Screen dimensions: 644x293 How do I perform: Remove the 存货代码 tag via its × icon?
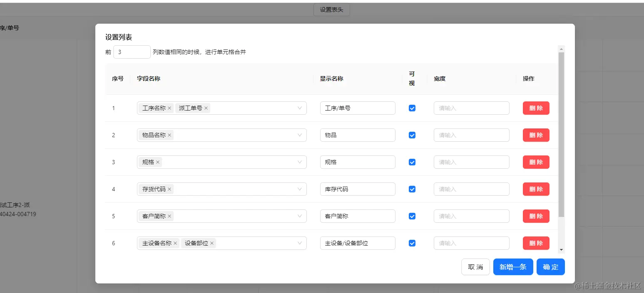[169, 189]
